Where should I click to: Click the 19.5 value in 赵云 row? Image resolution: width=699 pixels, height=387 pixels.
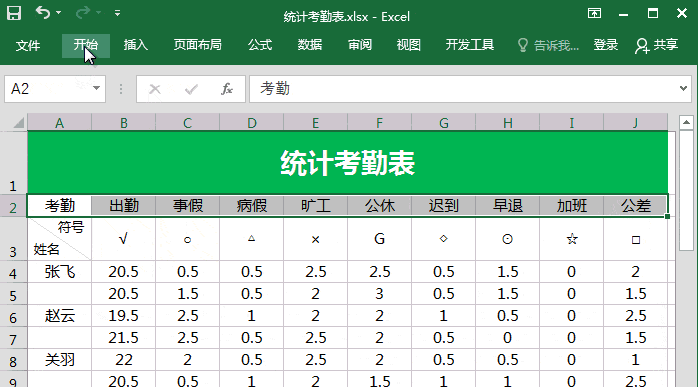(123, 316)
